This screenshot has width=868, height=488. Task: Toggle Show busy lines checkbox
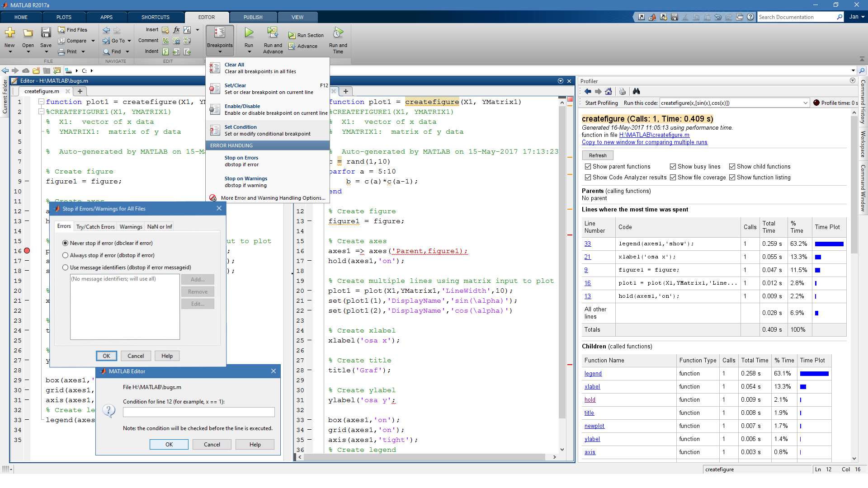click(673, 167)
